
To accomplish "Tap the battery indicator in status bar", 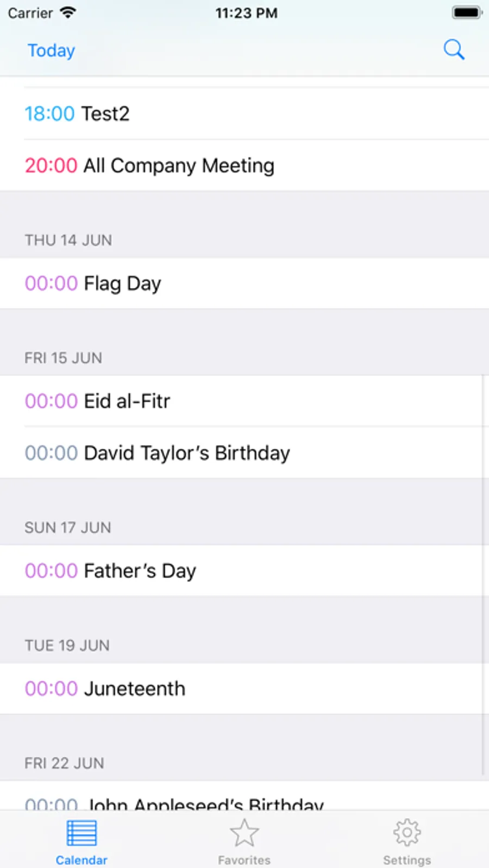I will click(x=467, y=12).
